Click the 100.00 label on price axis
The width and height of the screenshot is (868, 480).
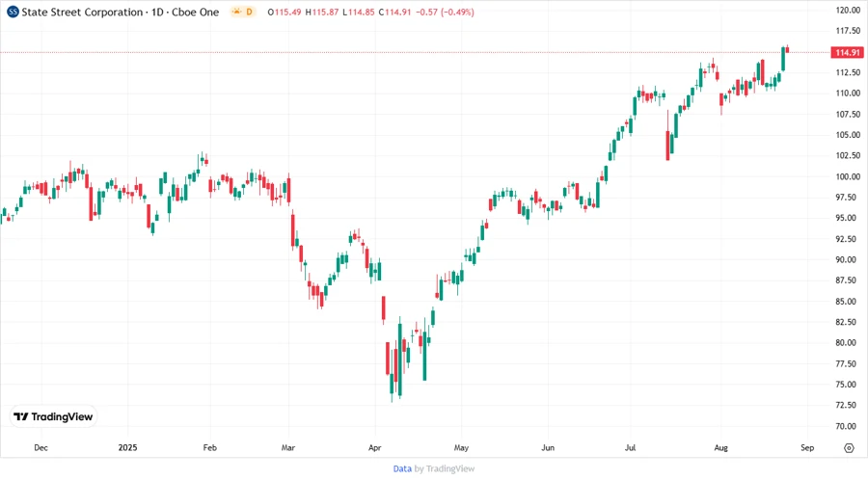pyautogui.click(x=848, y=176)
